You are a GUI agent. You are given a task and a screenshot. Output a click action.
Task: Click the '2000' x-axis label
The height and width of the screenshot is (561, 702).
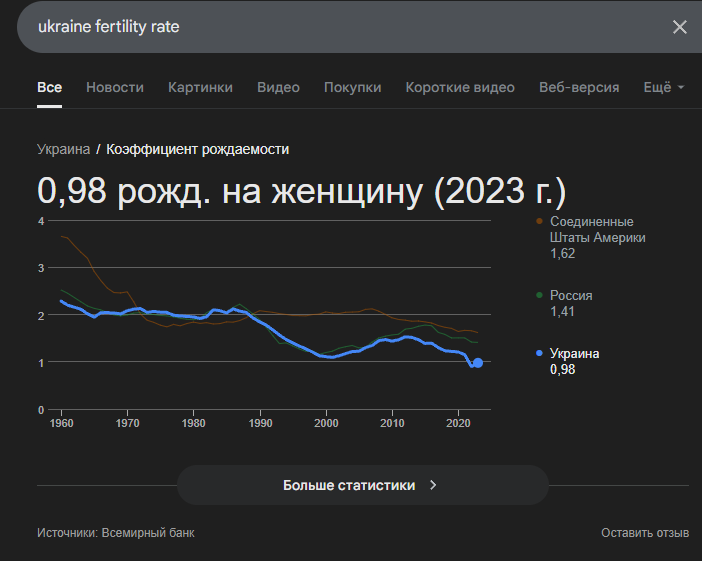326,423
